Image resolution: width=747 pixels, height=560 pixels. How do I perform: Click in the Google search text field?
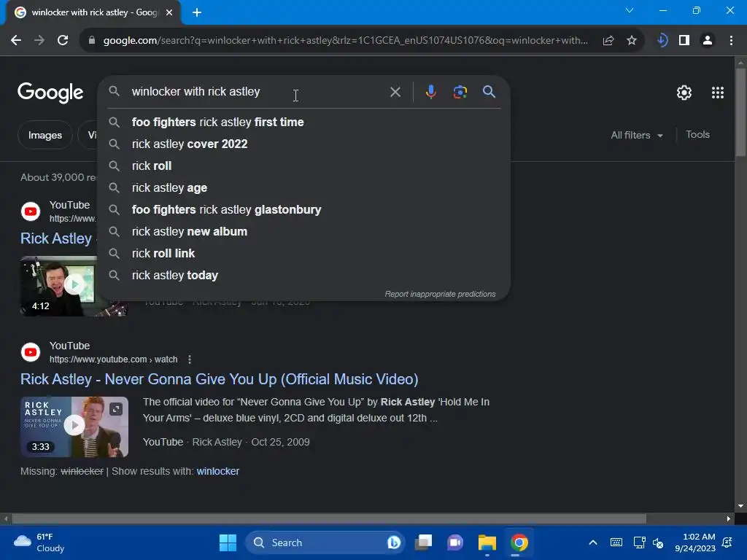(x=258, y=92)
